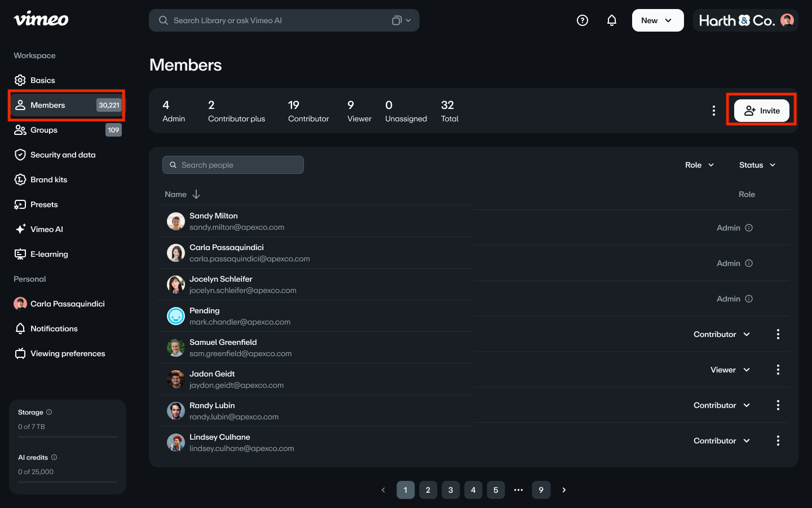This screenshot has height=508, width=812.
Task: Click the AI credits info icon
Action: click(x=54, y=457)
